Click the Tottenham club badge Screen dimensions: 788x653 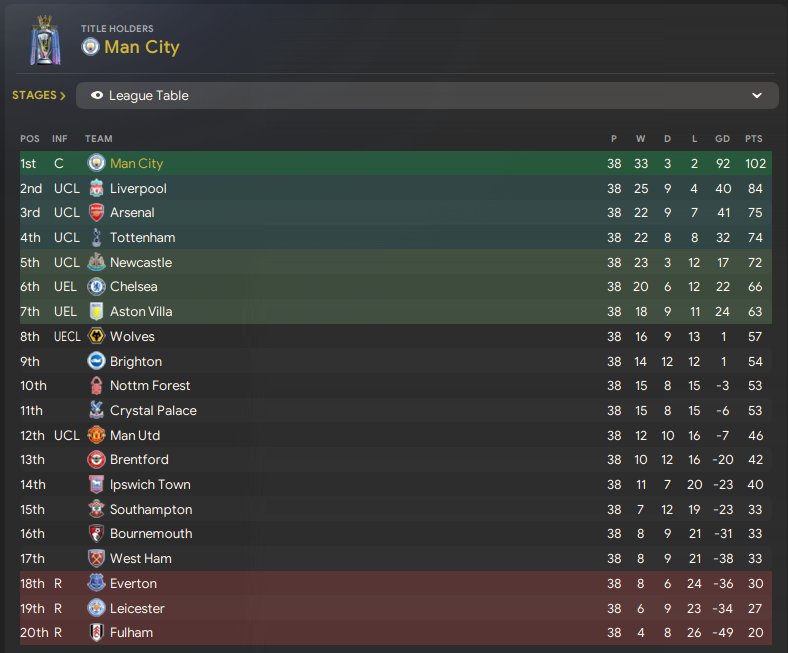click(x=96, y=237)
